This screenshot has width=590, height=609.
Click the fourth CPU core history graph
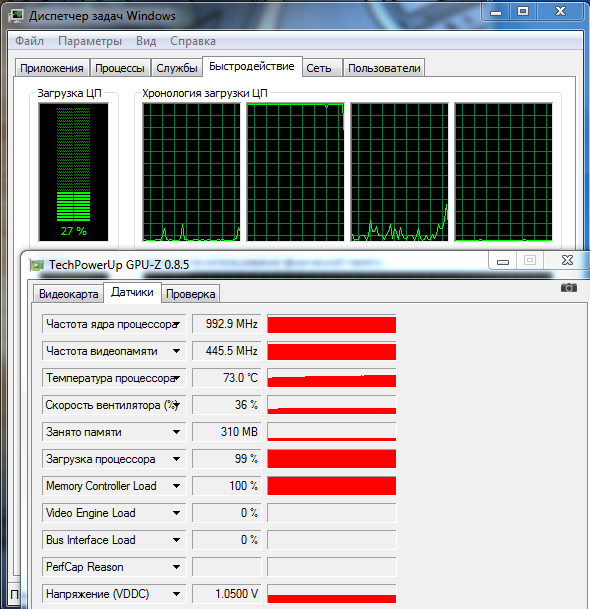point(503,172)
